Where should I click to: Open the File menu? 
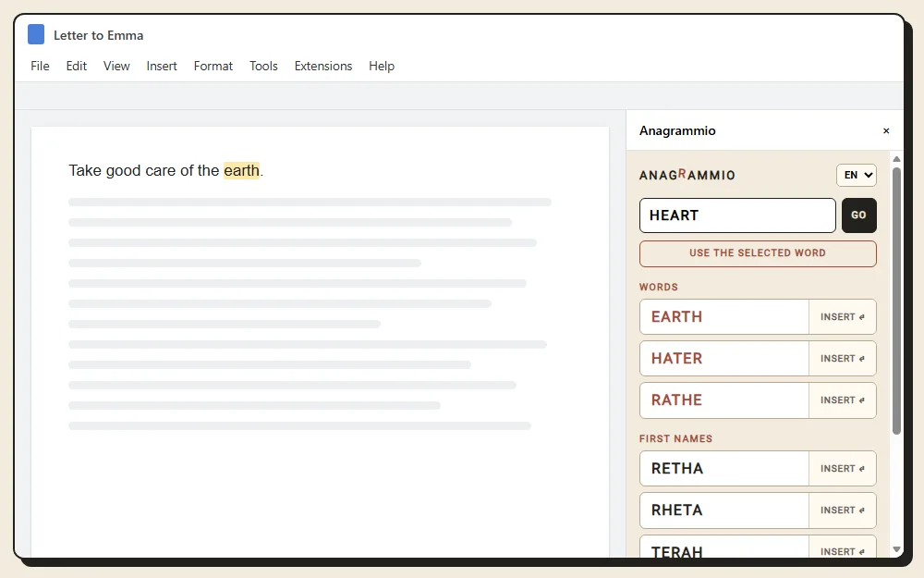click(x=40, y=66)
